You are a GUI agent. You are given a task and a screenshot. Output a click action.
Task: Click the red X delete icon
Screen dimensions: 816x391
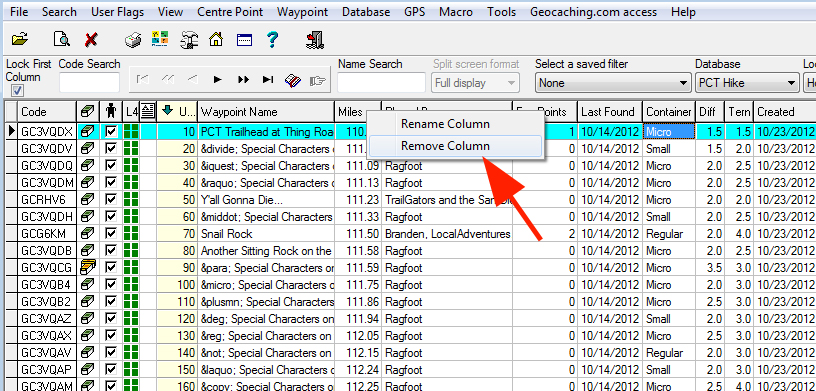tap(91, 39)
